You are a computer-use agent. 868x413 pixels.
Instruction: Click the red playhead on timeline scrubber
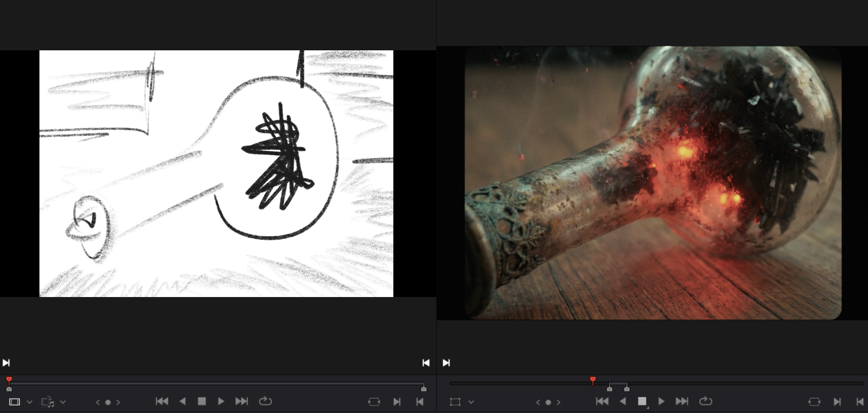(x=593, y=379)
